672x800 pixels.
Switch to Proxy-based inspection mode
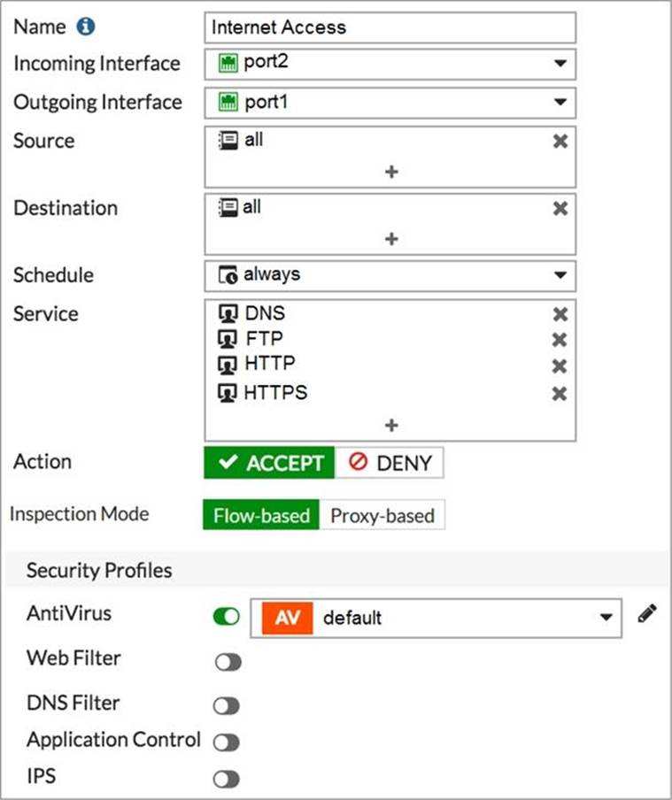[382, 515]
